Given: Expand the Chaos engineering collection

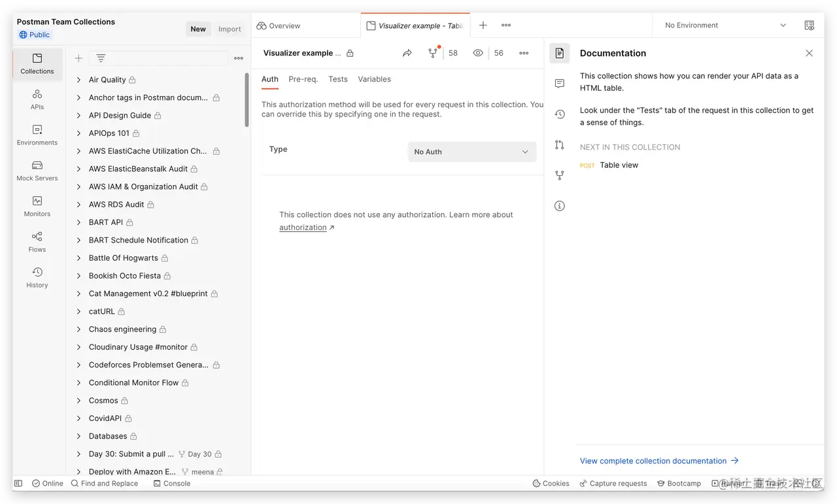Looking at the screenshot, I should [x=78, y=329].
